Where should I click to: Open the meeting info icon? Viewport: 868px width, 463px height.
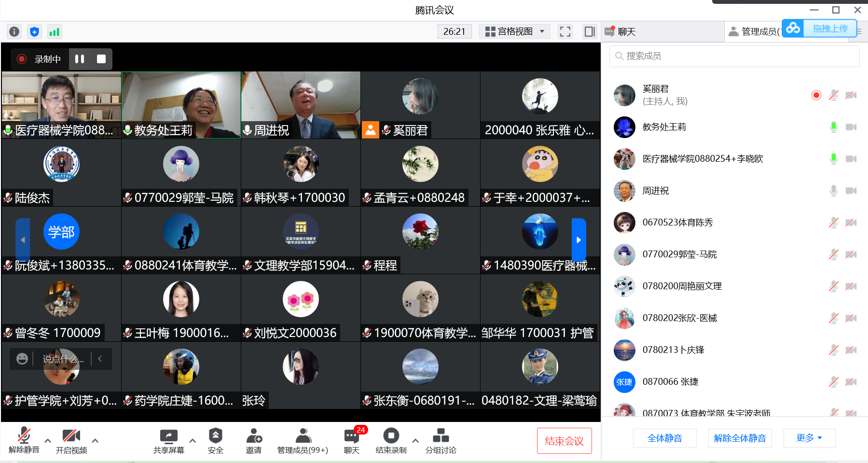[14, 32]
